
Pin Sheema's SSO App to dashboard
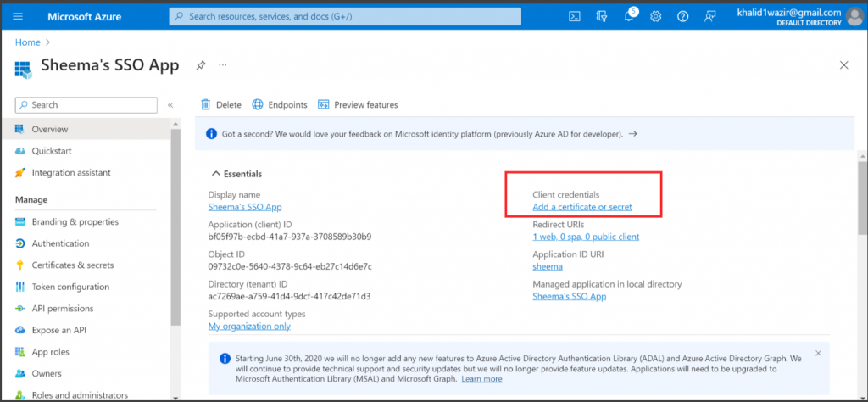201,65
